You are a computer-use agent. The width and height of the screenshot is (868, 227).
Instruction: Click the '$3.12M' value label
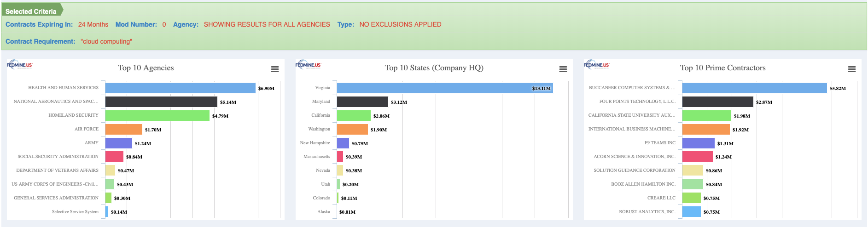click(x=399, y=102)
